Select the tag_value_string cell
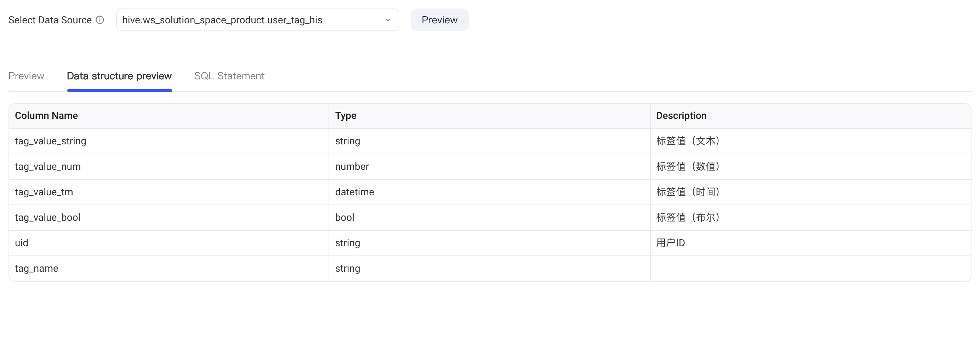980x351 pixels. point(169,141)
